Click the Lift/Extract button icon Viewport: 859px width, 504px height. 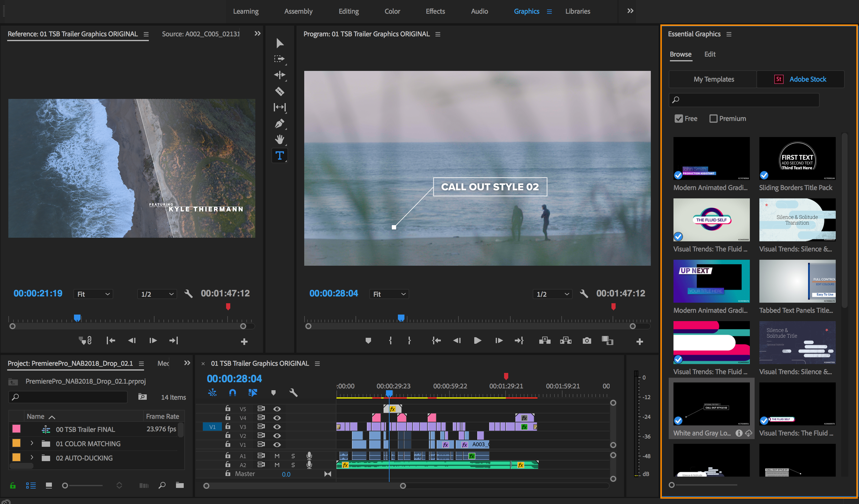click(x=544, y=341)
